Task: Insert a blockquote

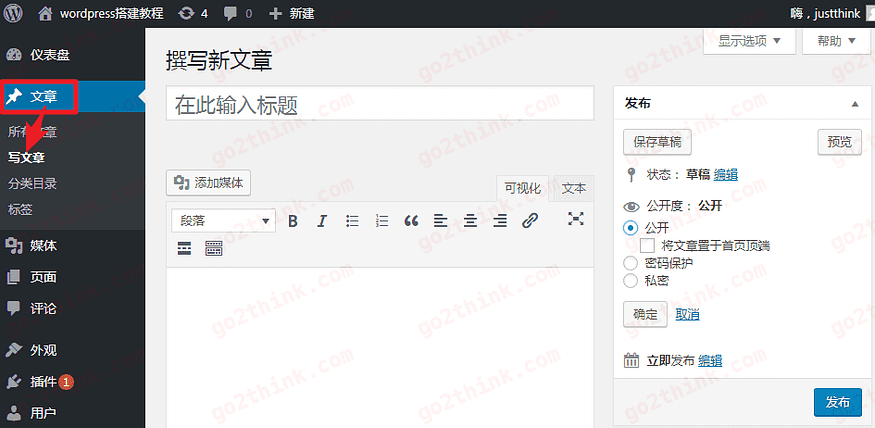Action: 411,221
